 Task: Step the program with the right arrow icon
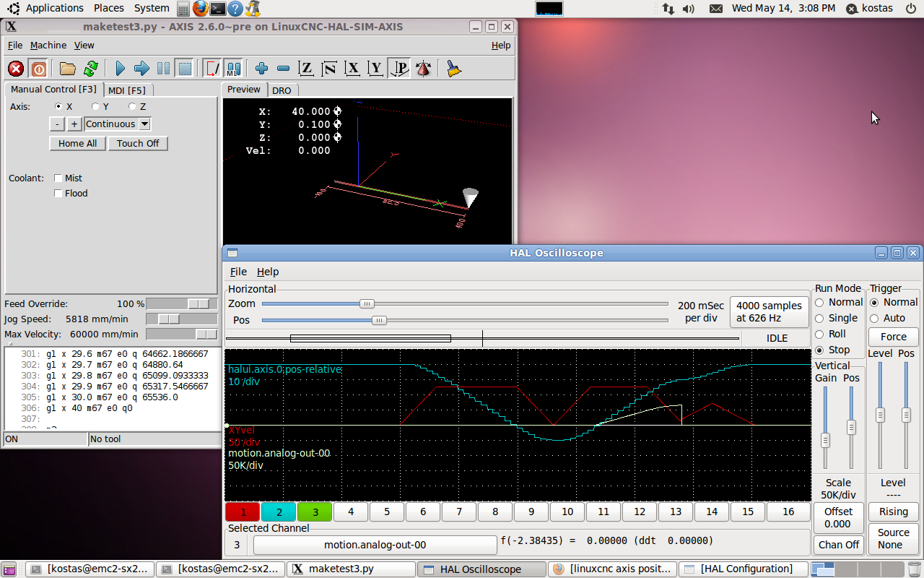(141, 69)
